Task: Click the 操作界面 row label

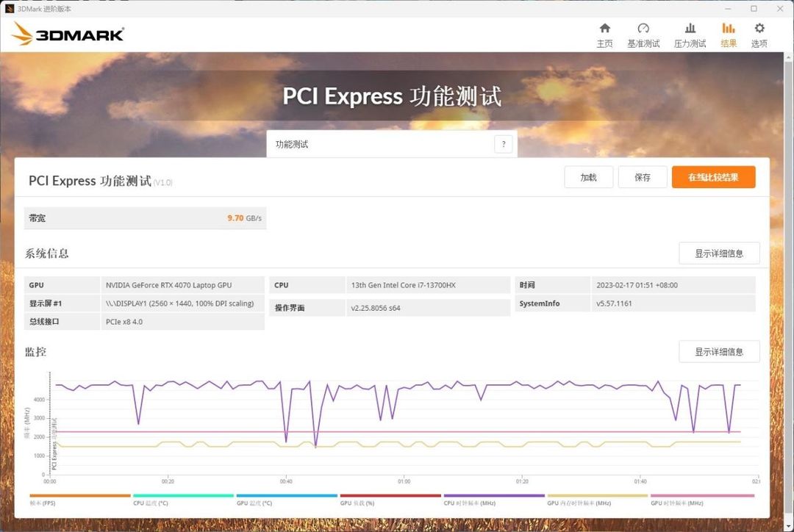Action: tap(290, 308)
